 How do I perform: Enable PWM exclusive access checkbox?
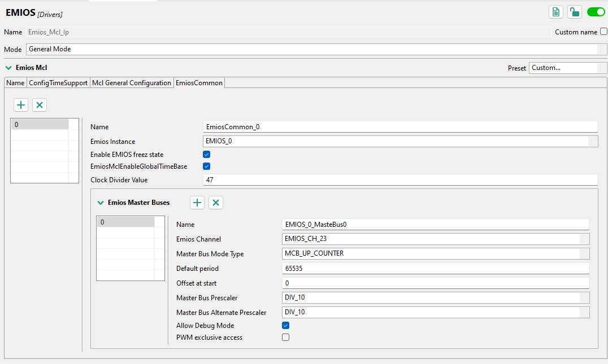click(x=286, y=337)
